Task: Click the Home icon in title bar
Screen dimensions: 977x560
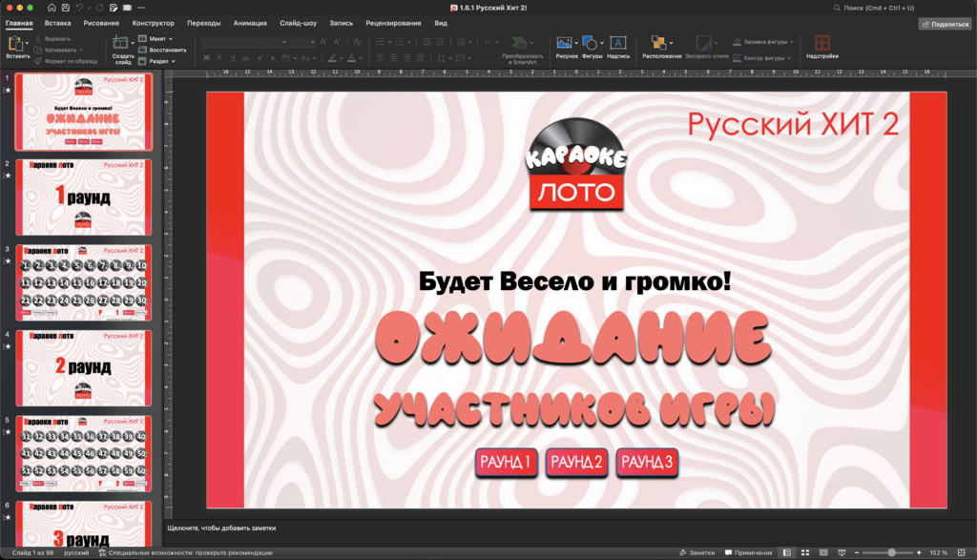Action: pyautogui.click(x=52, y=8)
